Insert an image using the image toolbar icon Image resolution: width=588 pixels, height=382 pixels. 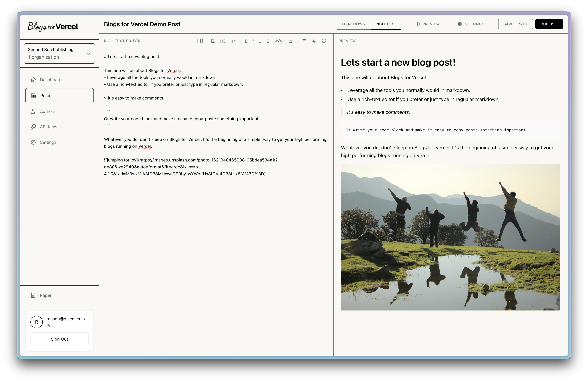[x=291, y=41]
